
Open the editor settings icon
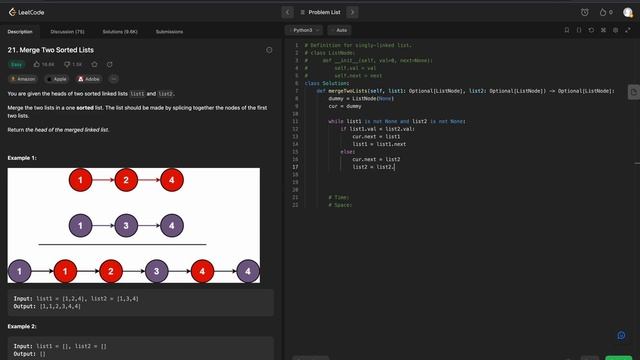pyautogui.click(x=616, y=30)
